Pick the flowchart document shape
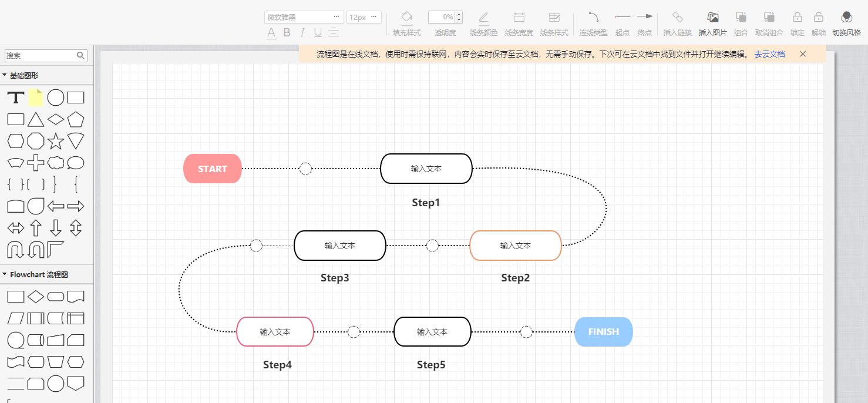Image resolution: width=868 pixels, height=403 pixels. (76, 297)
